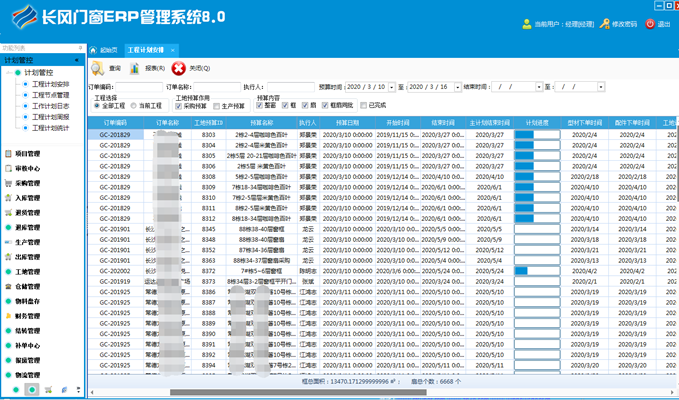Click the cart icon in sidebar bottom strip
This screenshot has height=400, width=679.
(x=48, y=390)
